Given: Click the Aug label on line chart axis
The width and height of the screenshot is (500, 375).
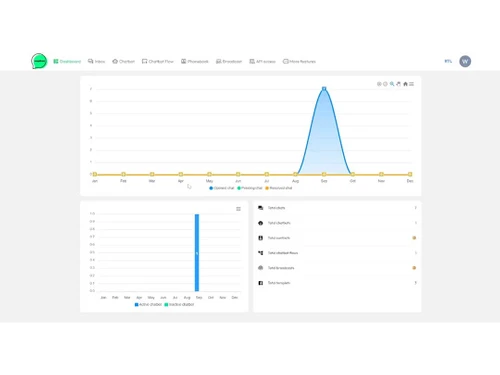Looking at the screenshot, I should tap(295, 181).
